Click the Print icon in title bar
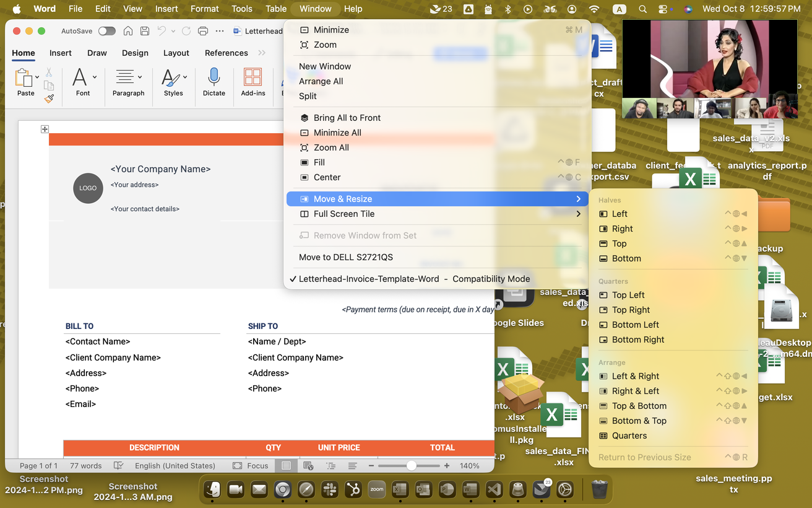The height and width of the screenshot is (508, 812). [202, 32]
